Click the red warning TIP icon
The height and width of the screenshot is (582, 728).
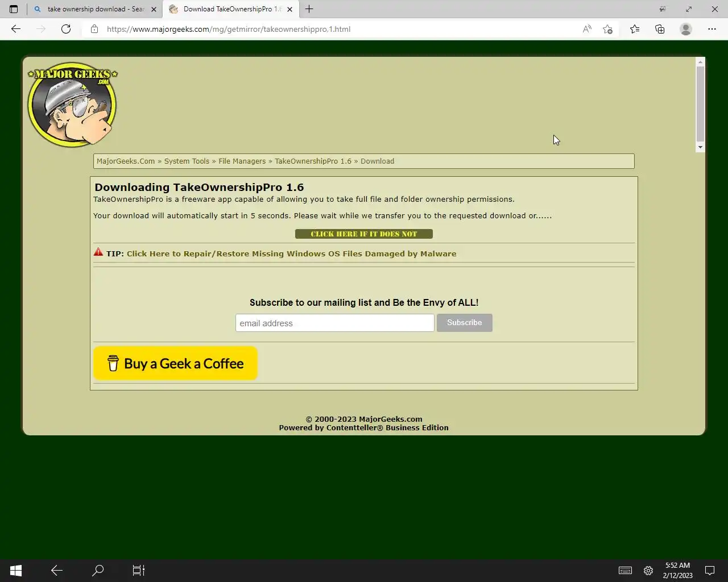point(98,252)
